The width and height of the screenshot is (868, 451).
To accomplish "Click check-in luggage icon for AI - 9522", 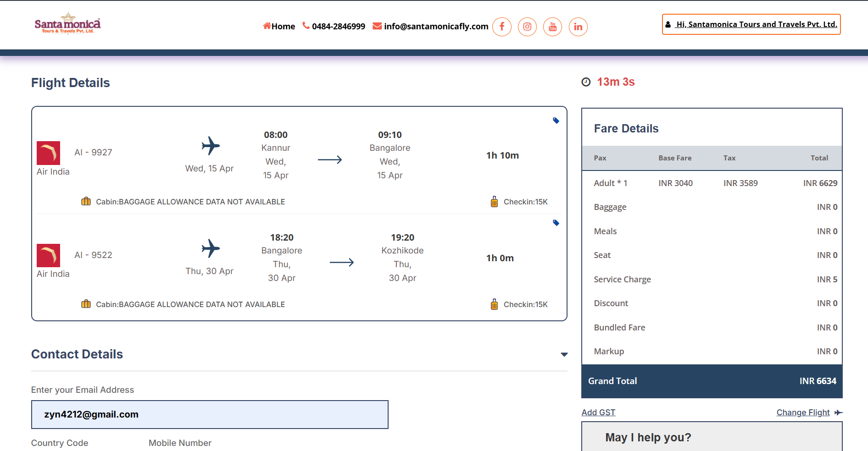I will (494, 304).
